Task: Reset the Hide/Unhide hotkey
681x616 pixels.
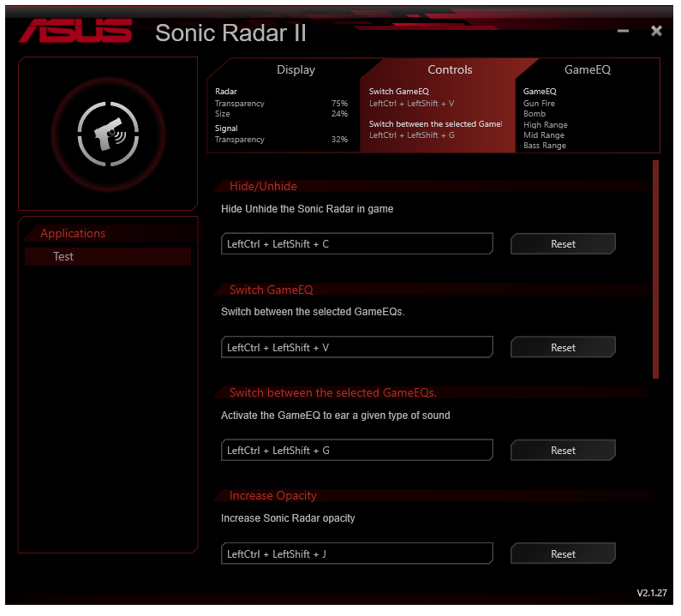Action: tap(564, 244)
